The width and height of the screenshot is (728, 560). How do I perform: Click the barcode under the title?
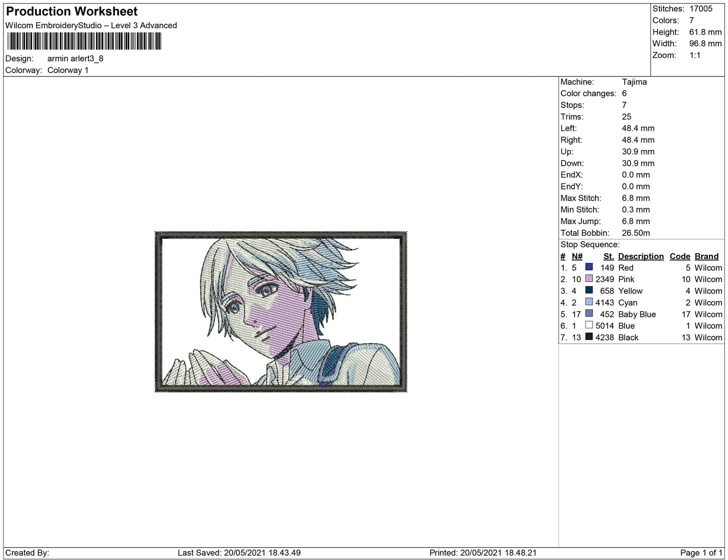[x=84, y=41]
